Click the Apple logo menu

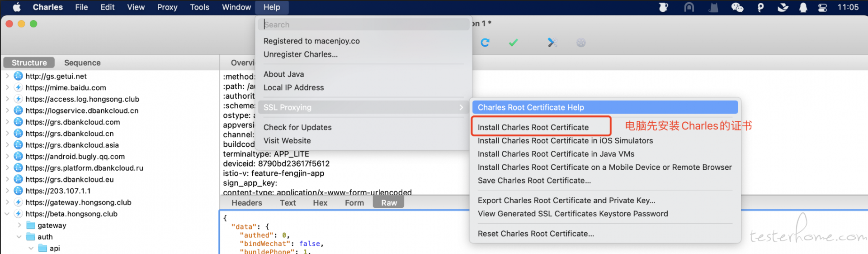[x=17, y=7]
